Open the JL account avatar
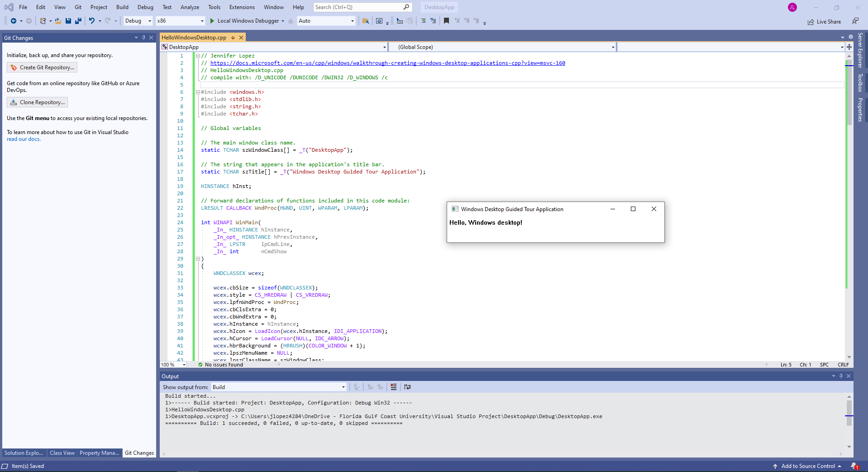This screenshot has width=868, height=472. point(792,7)
